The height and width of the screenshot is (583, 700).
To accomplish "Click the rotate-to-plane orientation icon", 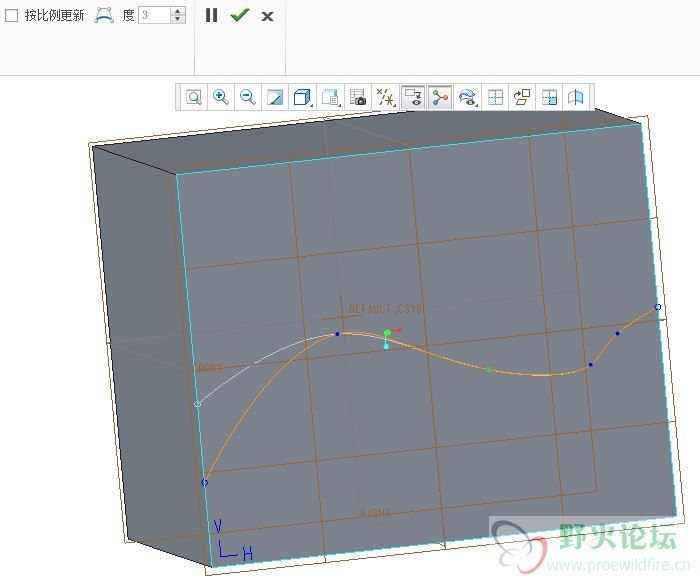I will 522,97.
